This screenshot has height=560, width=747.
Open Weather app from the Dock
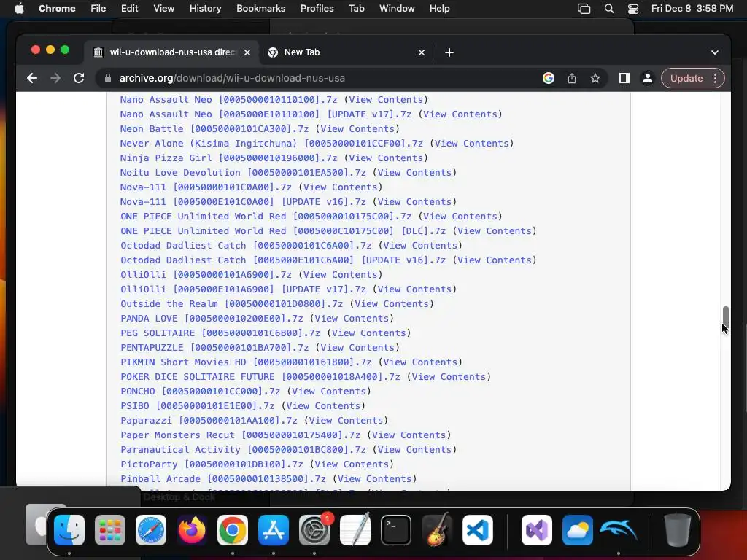point(578,530)
